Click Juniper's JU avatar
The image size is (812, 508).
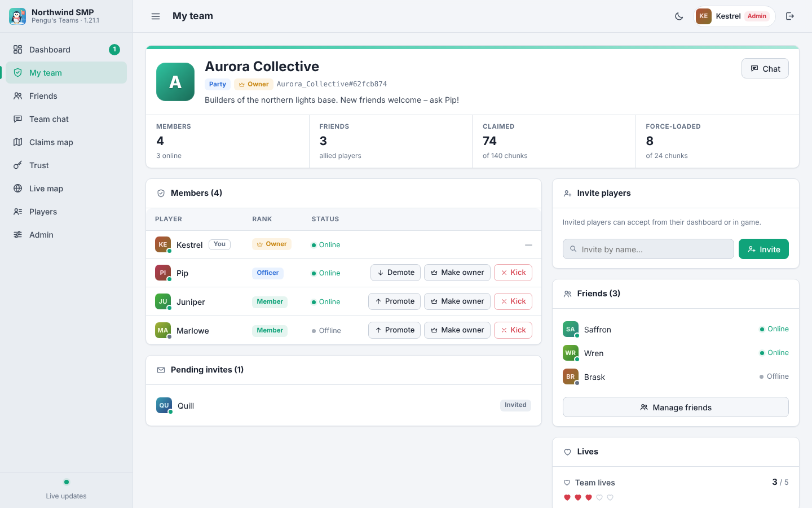(x=163, y=301)
